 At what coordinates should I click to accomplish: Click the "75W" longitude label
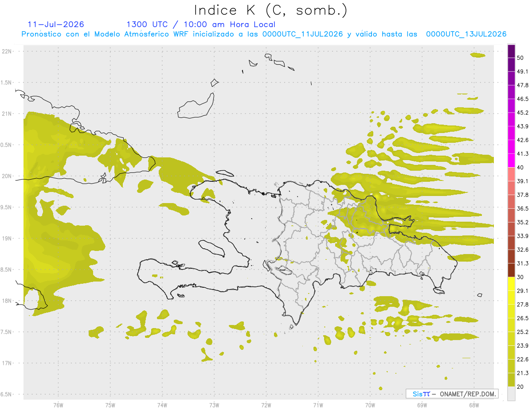tap(110, 405)
